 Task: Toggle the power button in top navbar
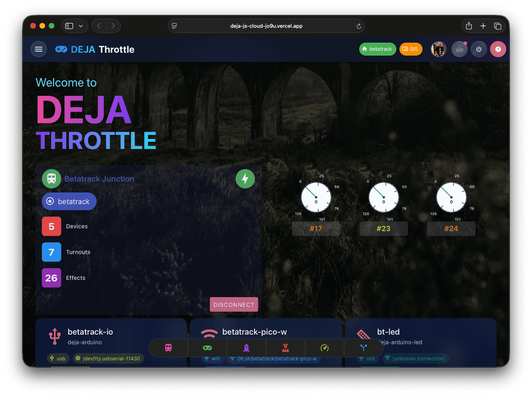(479, 49)
